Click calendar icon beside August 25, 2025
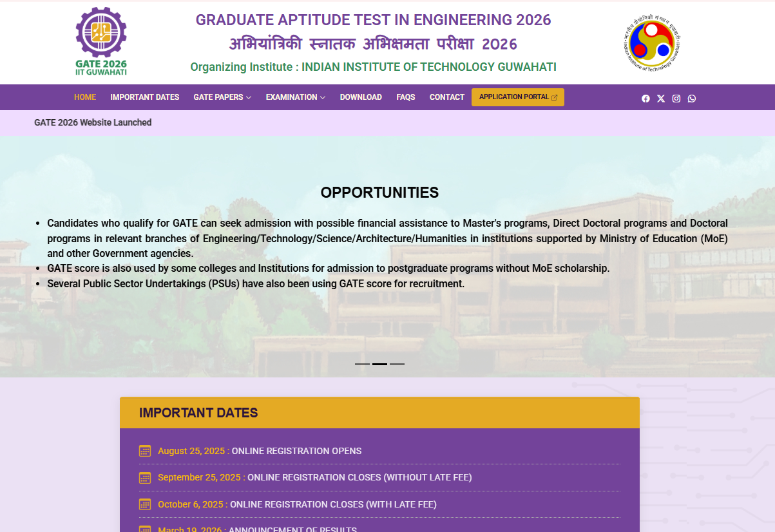The height and width of the screenshot is (532, 775). tap(145, 451)
